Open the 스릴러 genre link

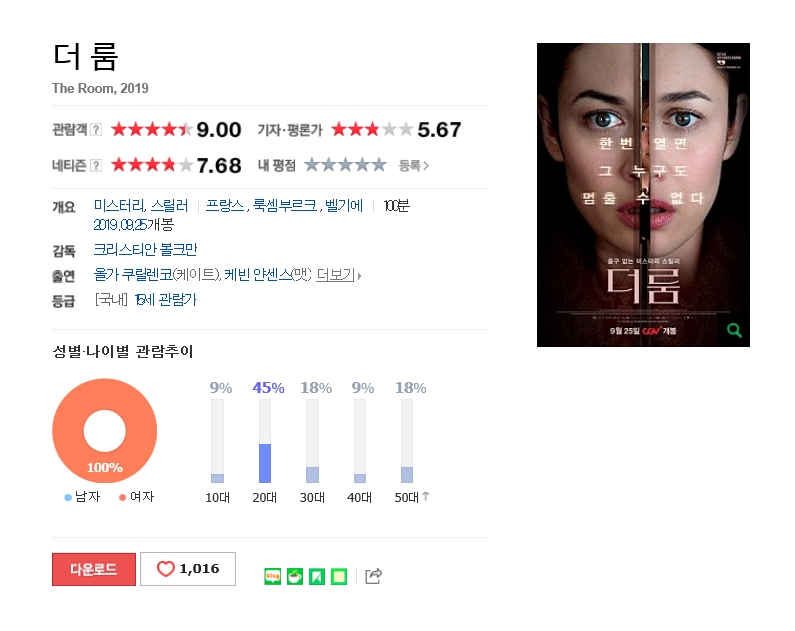click(x=169, y=206)
